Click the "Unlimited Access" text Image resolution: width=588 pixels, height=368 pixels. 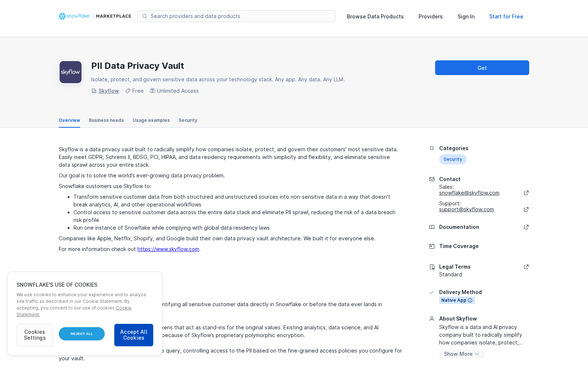[x=178, y=91]
